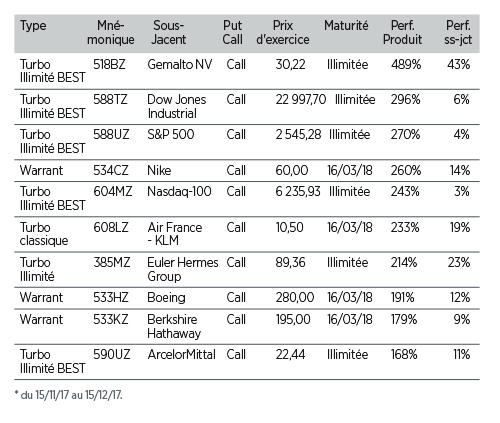Click the ArcelorMittal mnemonic 590UZ
Viewport: 500px width, 423px height.
pyautogui.click(x=112, y=354)
